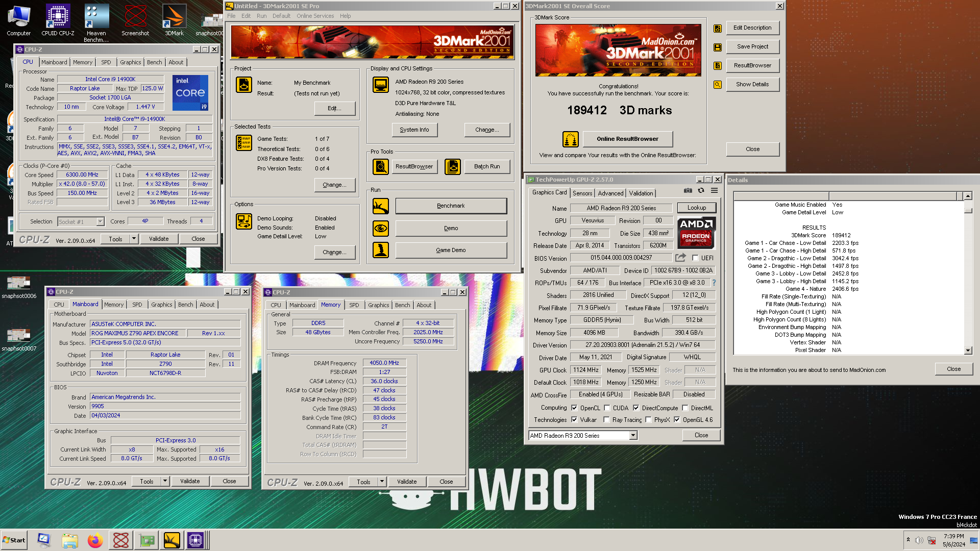
Task: Switch to Bench tab in CPU-Z CPU window
Action: 154,62
